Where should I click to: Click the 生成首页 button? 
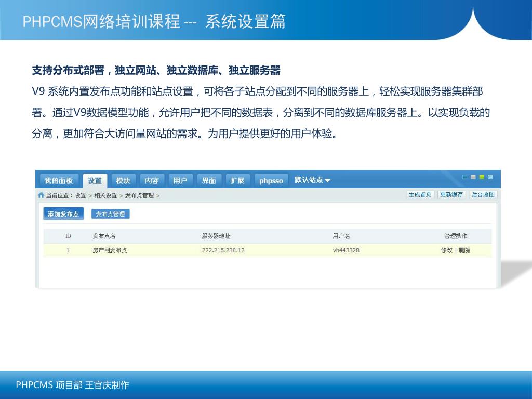420,195
